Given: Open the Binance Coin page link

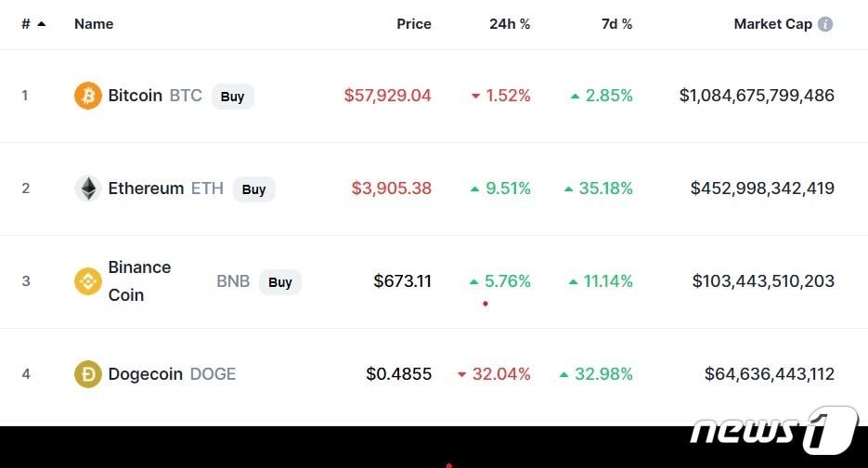Looking at the screenshot, I should [139, 280].
